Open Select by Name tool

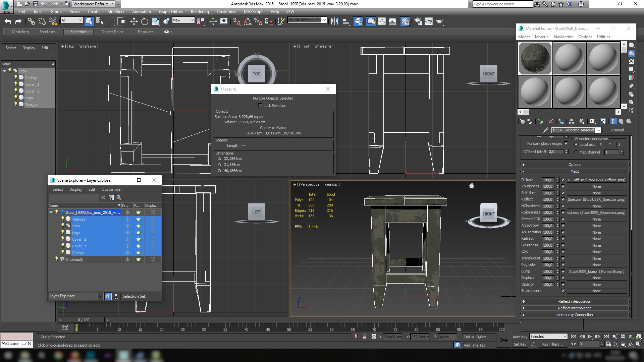tap(100, 21)
